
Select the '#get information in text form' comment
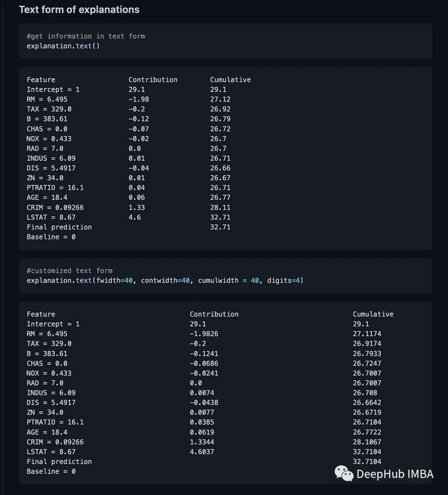pos(86,36)
